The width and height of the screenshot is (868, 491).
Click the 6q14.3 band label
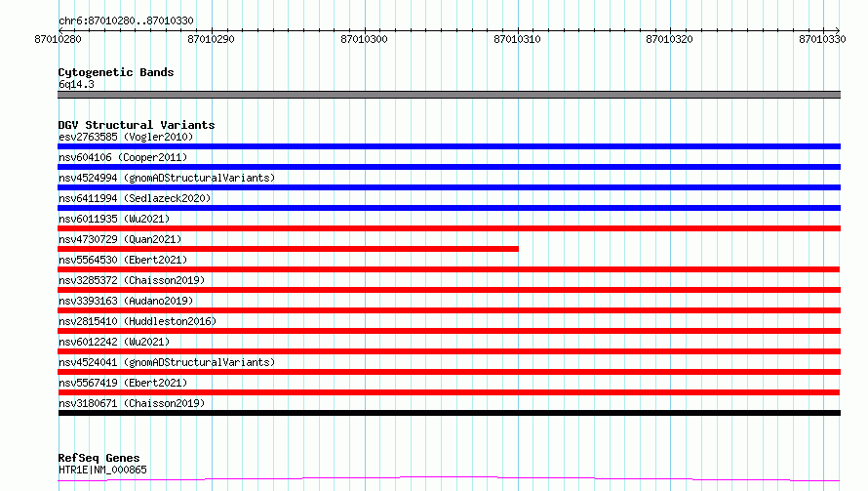[x=76, y=84]
